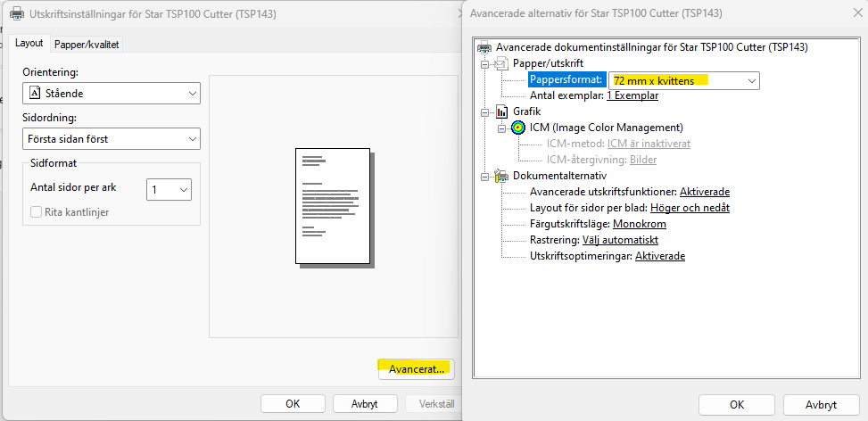This screenshot has width=868, height=421.
Task: Switch to the Layout tab
Action: tap(29, 44)
